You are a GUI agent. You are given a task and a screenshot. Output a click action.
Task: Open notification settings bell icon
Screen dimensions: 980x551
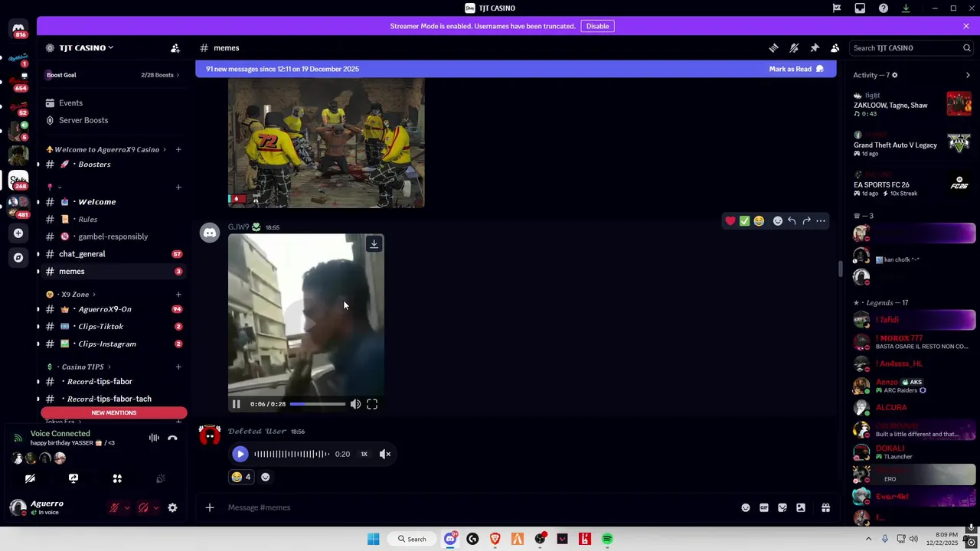click(x=794, y=47)
